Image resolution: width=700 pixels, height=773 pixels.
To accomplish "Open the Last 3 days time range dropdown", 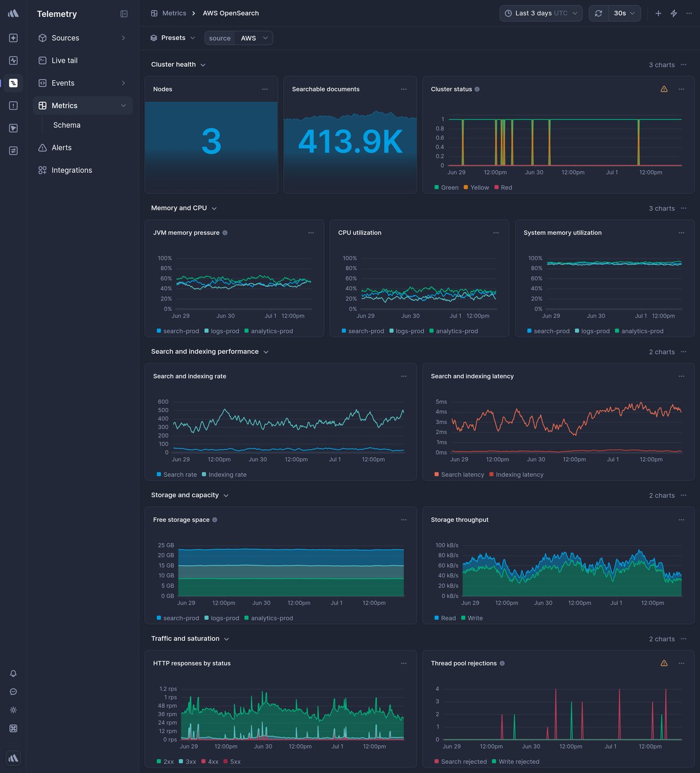I will (x=541, y=13).
